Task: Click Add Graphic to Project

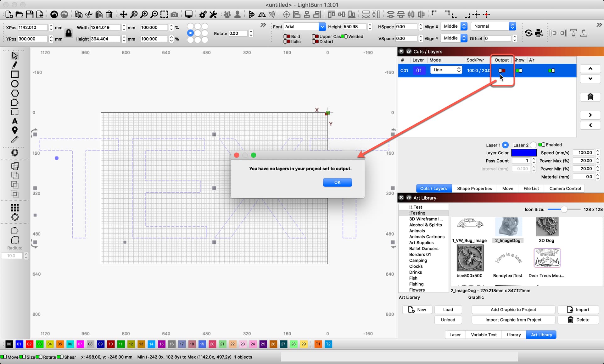Action: click(513, 310)
